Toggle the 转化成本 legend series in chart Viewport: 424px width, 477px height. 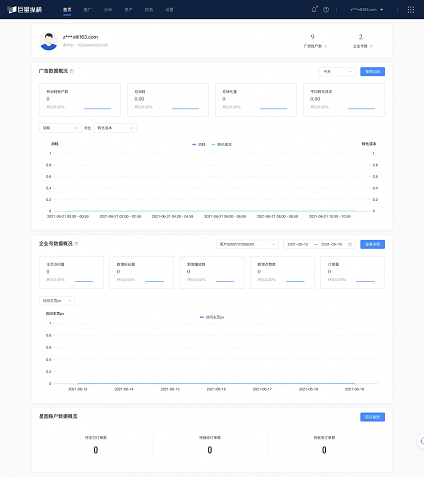[221, 144]
